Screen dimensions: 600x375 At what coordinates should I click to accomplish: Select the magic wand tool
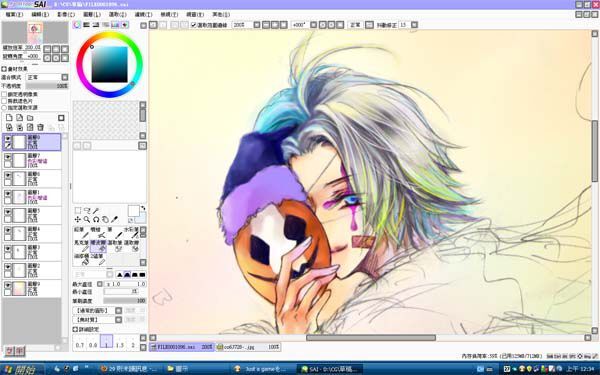pos(96,210)
